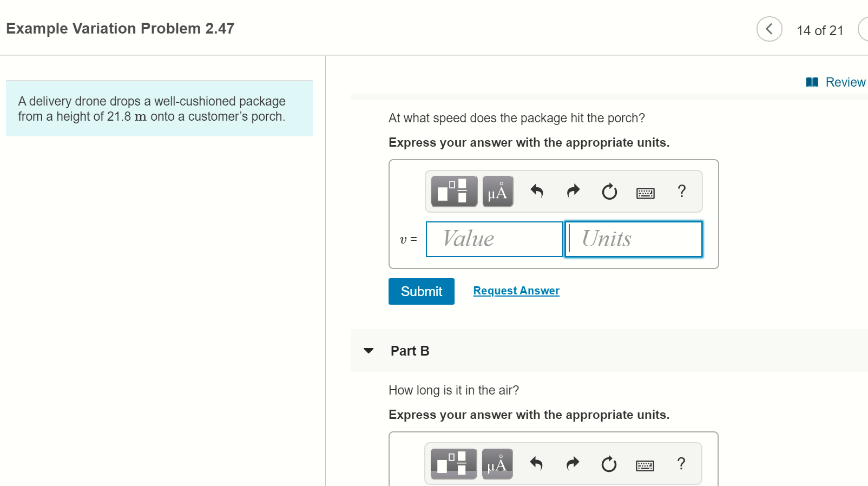The image size is (868, 486).
Task: Open the Request Answer link
Action: 516,291
